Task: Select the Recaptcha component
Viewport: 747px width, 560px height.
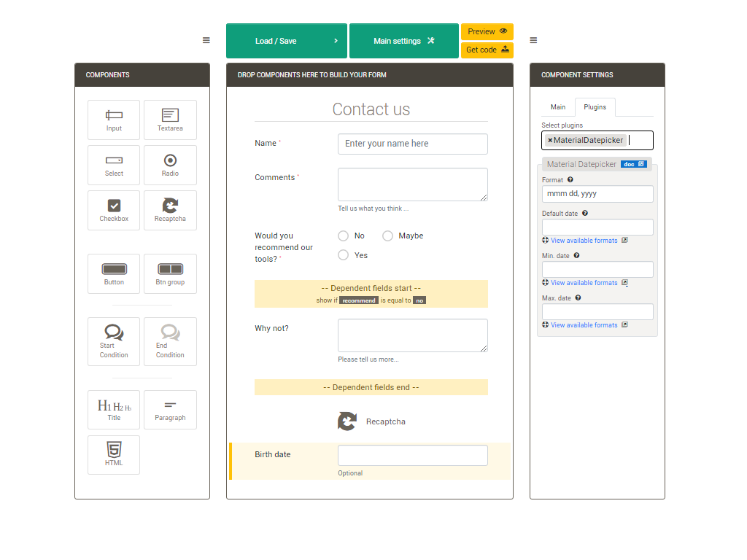Action: [x=170, y=210]
